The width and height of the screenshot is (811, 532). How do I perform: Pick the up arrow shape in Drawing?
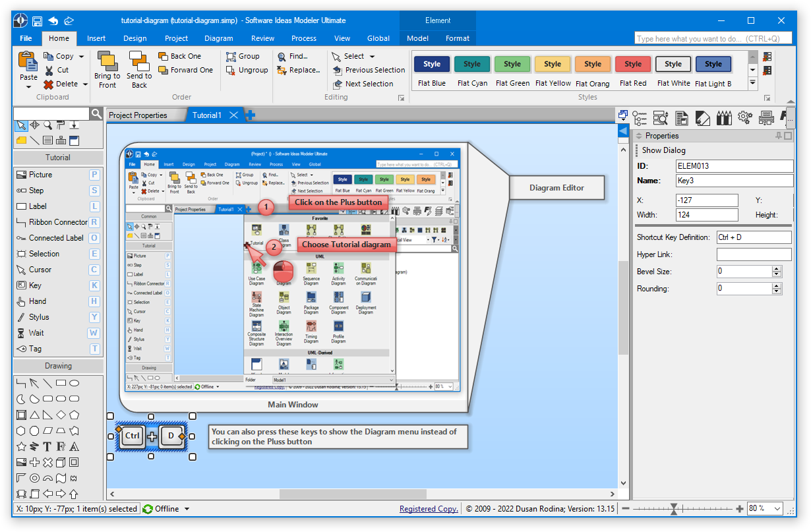point(74,494)
